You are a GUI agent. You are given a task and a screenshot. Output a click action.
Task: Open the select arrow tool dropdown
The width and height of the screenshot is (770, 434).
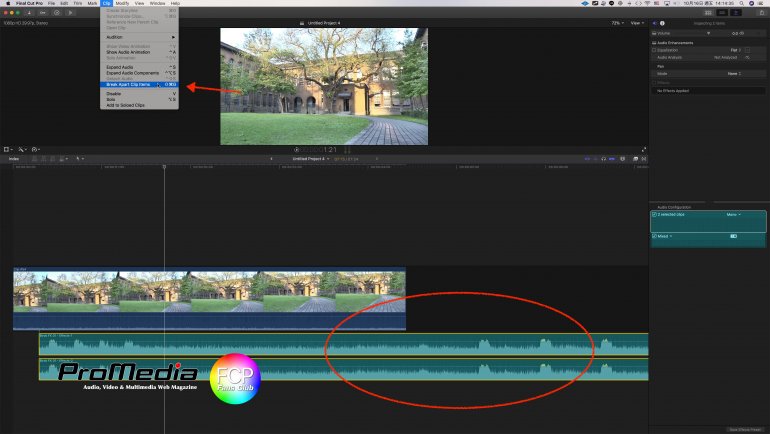click(x=80, y=159)
